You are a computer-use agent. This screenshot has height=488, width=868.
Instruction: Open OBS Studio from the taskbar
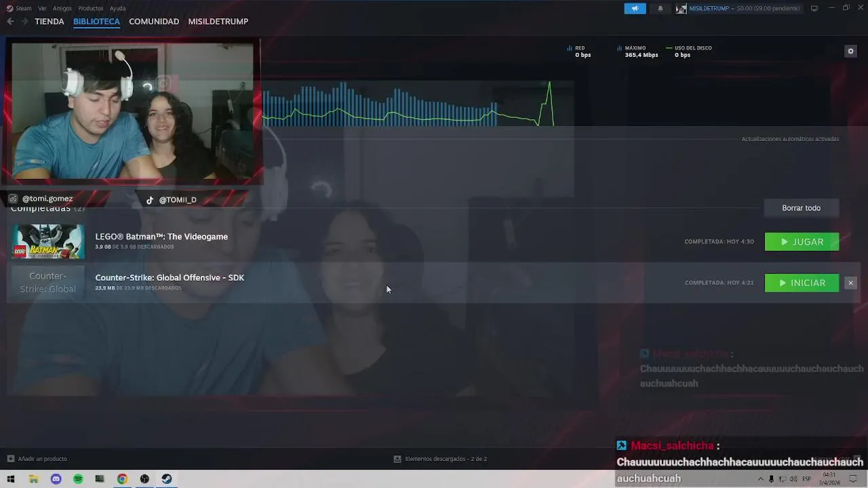pyautogui.click(x=144, y=479)
